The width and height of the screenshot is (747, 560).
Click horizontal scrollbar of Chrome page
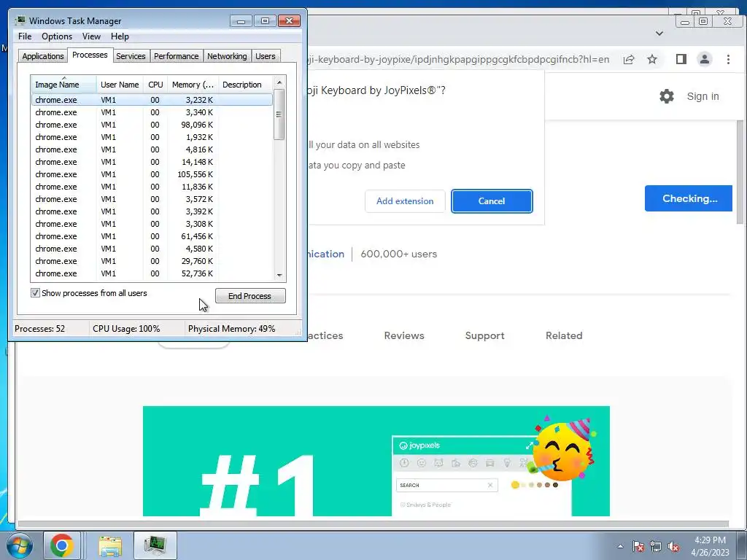[x=373, y=524]
